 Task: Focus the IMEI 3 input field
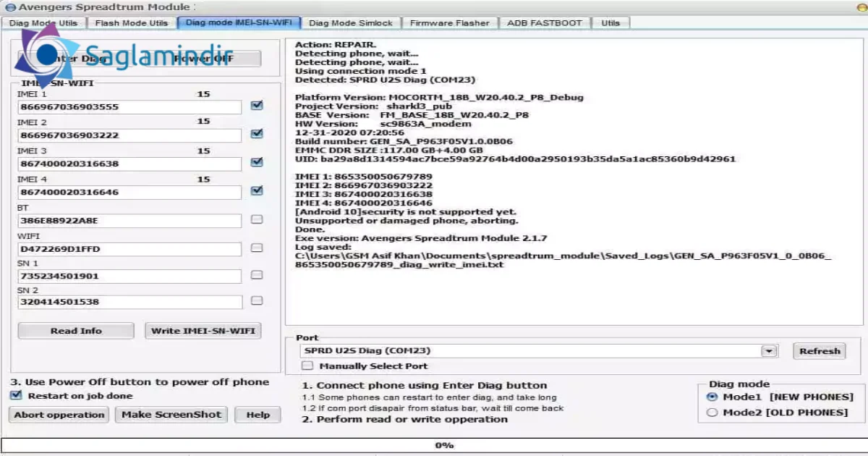tap(129, 164)
